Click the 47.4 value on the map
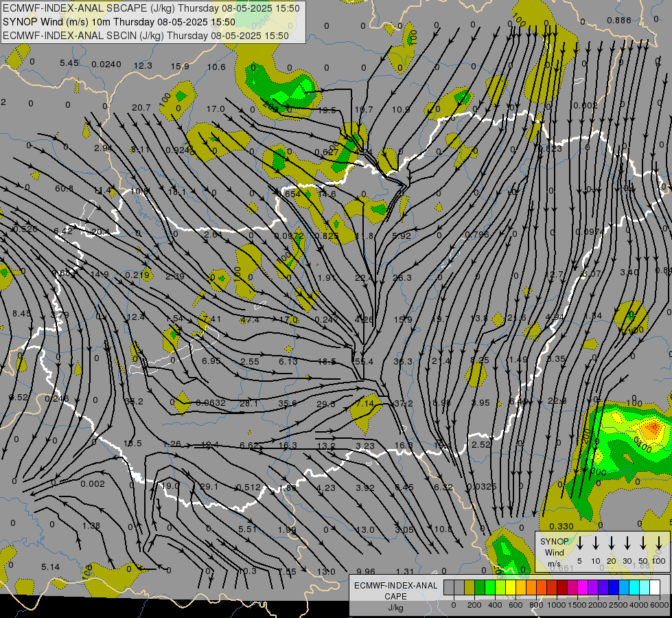This screenshot has width=672, height=618. [x=250, y=319]
